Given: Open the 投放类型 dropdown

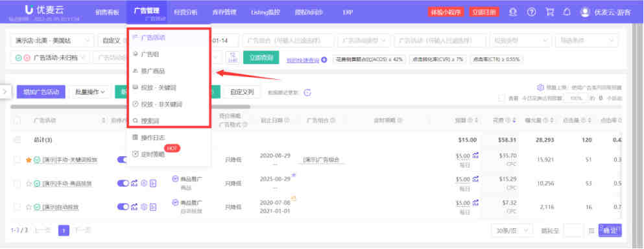Looking at the screenshot, I should pyautogui.click(x=520, y=41).
